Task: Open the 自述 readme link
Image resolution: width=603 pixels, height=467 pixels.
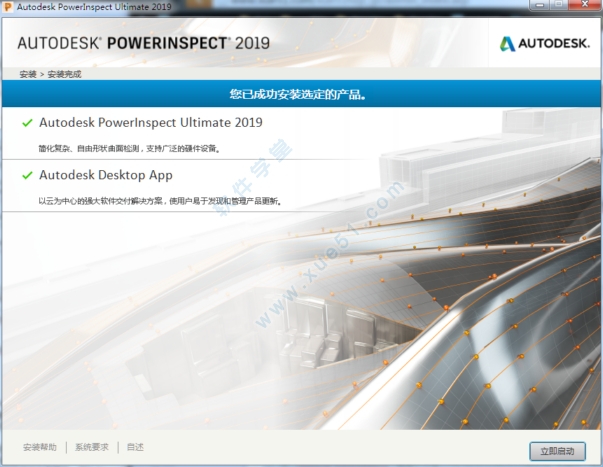Action: (135, 447)
